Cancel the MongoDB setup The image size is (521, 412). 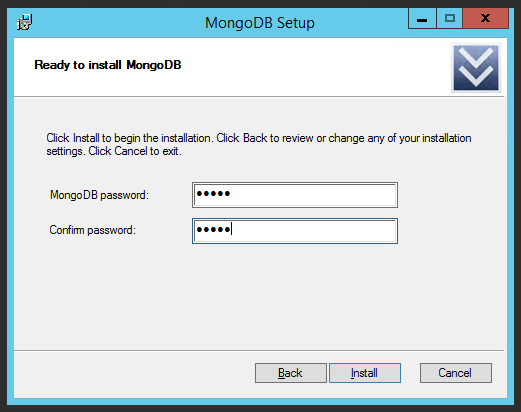pos(456,373)
